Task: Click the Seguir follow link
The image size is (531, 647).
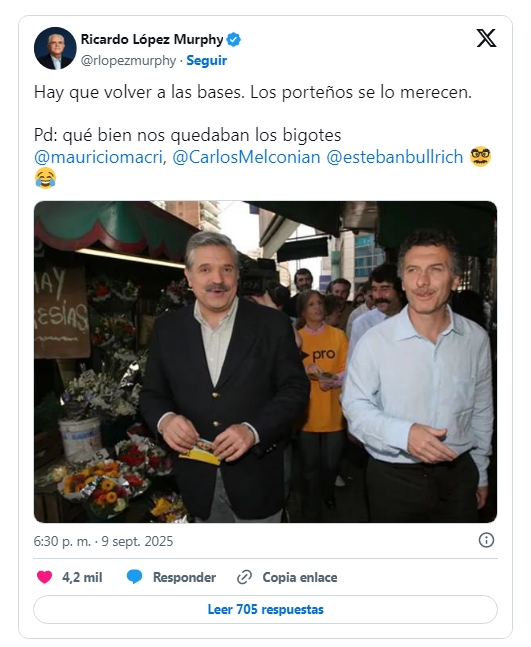Action: (x=207, y=61)
